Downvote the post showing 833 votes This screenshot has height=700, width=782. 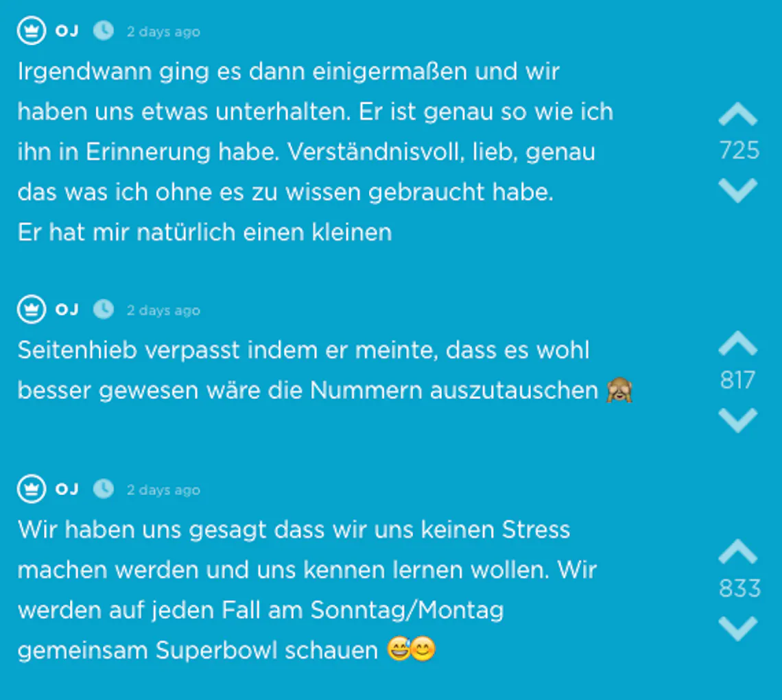point(738,628)
